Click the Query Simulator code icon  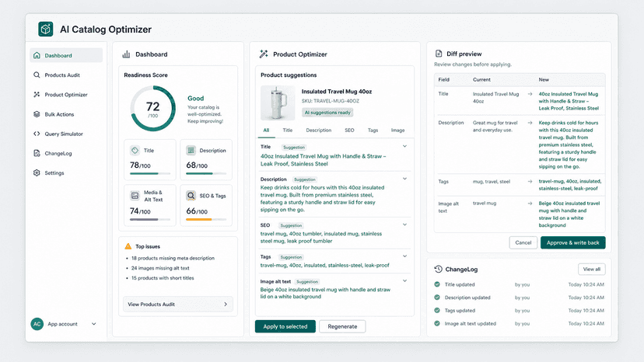(37, 134)
